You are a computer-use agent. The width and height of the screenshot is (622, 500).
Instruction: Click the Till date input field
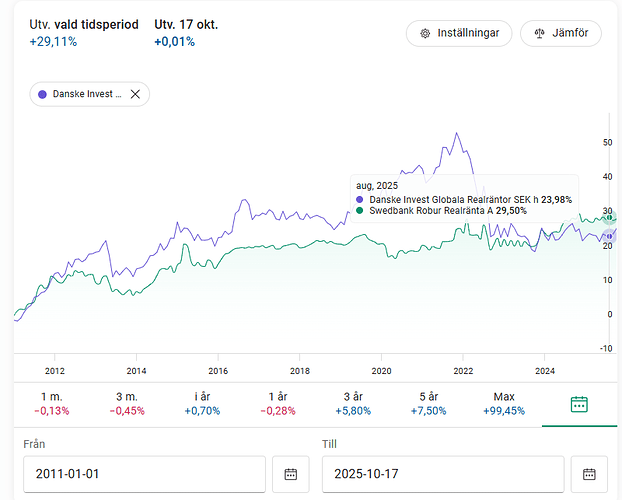443,473
